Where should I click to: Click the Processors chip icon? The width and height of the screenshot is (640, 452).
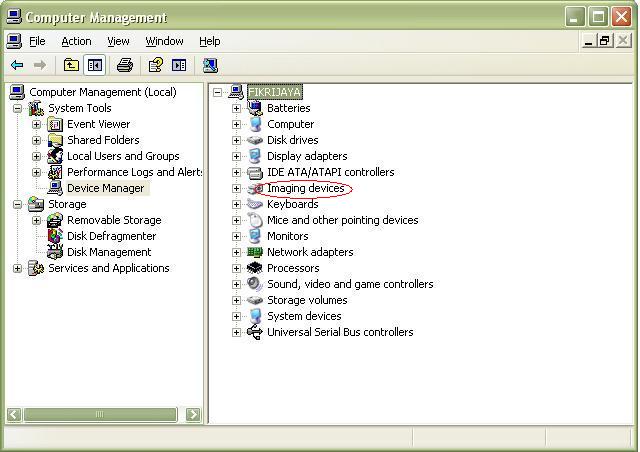(x=255, y=268)
